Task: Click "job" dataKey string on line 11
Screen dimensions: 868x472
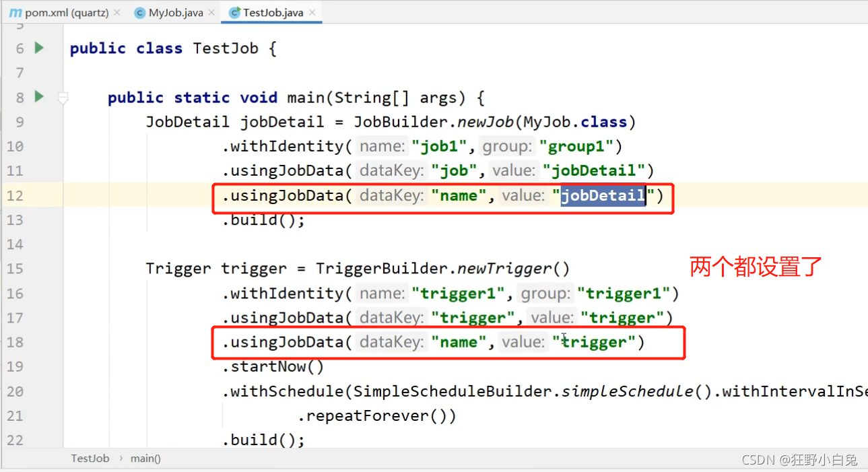Action: tap(454, 171)
